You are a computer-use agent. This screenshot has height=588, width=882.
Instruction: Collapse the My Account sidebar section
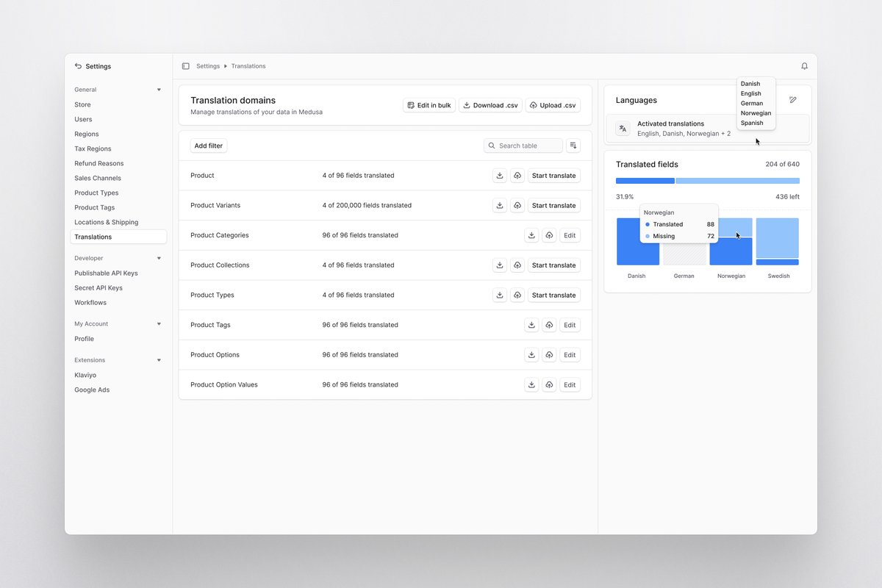click(x=159, y=323)
